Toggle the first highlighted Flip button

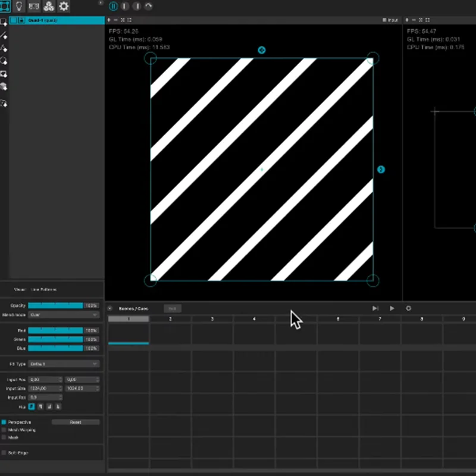tap(32, 406)
